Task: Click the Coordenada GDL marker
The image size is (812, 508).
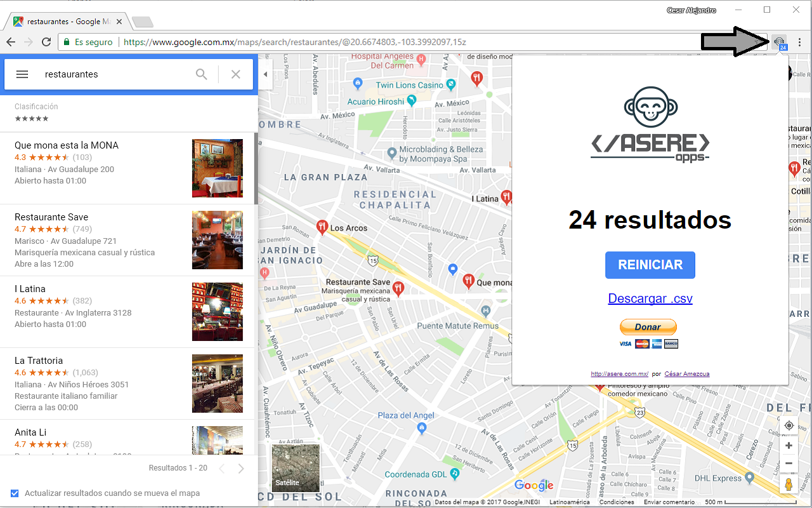Action: click(455, 474)
